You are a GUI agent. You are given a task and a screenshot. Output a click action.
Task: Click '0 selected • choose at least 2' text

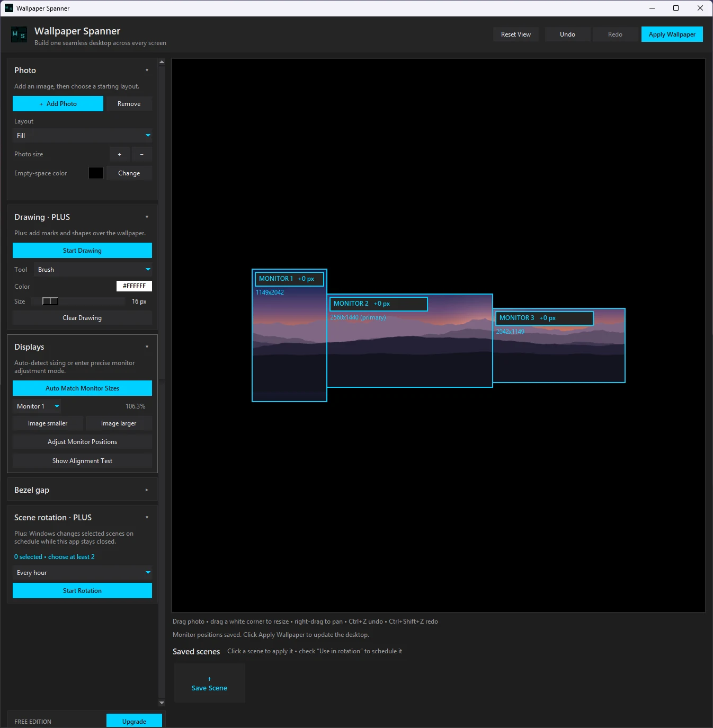coord(55,557)
